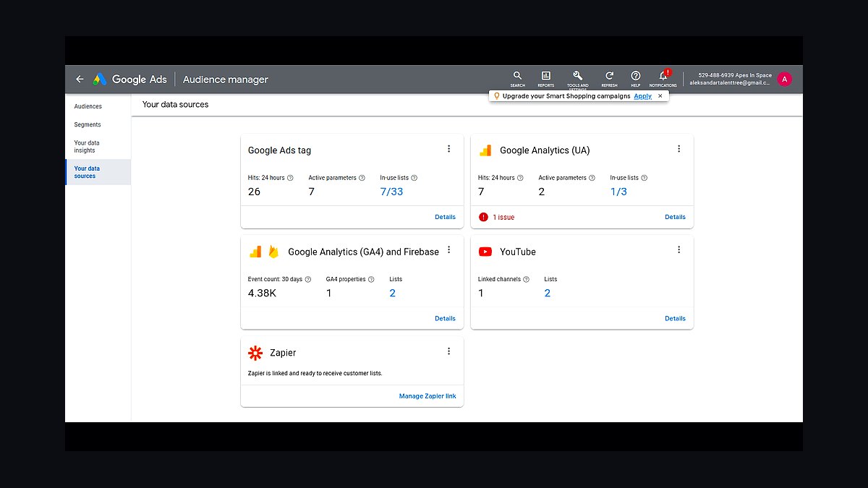Open the 1/3 in-use lists link

coord(618,192)
